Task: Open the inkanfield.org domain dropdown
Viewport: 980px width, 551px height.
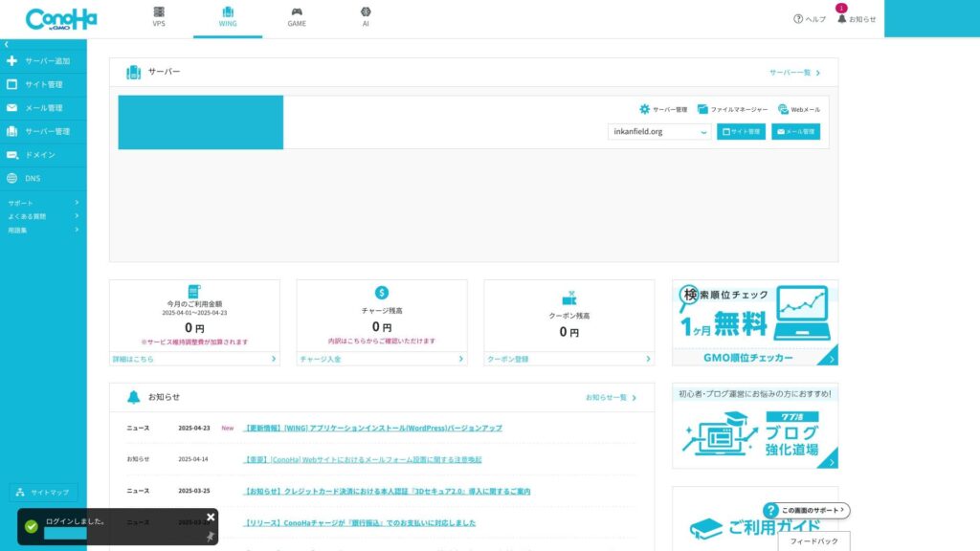Action: [659, 131]
